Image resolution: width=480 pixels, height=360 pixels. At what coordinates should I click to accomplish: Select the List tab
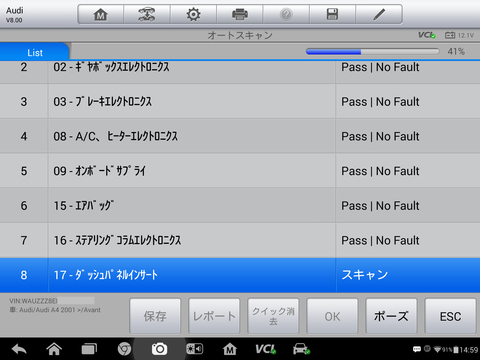35,52
